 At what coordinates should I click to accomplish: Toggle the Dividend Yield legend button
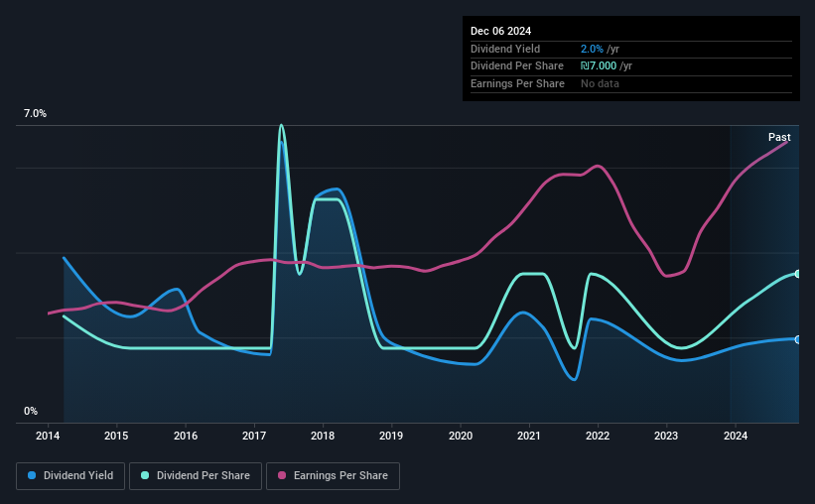coord(70,476)
